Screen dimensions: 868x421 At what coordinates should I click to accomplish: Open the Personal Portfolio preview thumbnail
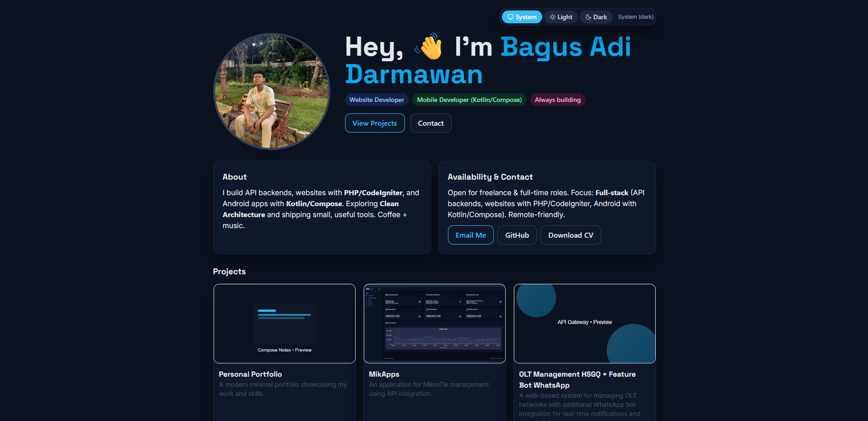(284, 324)
